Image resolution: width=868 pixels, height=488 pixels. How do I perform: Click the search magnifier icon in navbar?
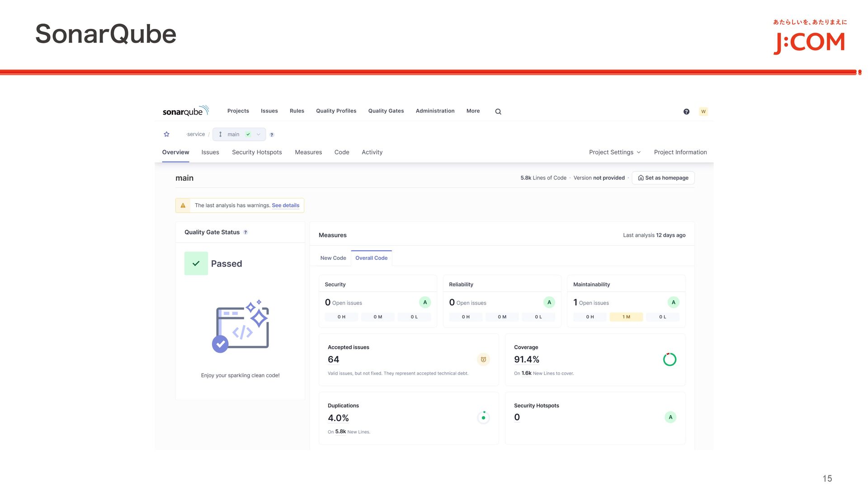pos(498,112)
